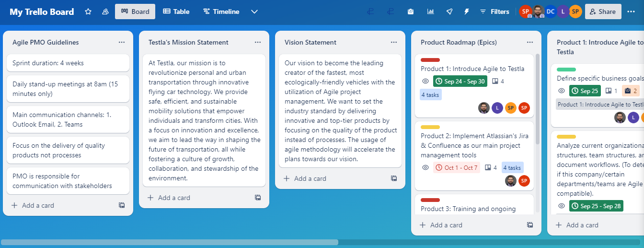Click yellow label on Product 2 card
Viewport: 644px width, 248px height.
pyautogui.click(x=430, y=127)
